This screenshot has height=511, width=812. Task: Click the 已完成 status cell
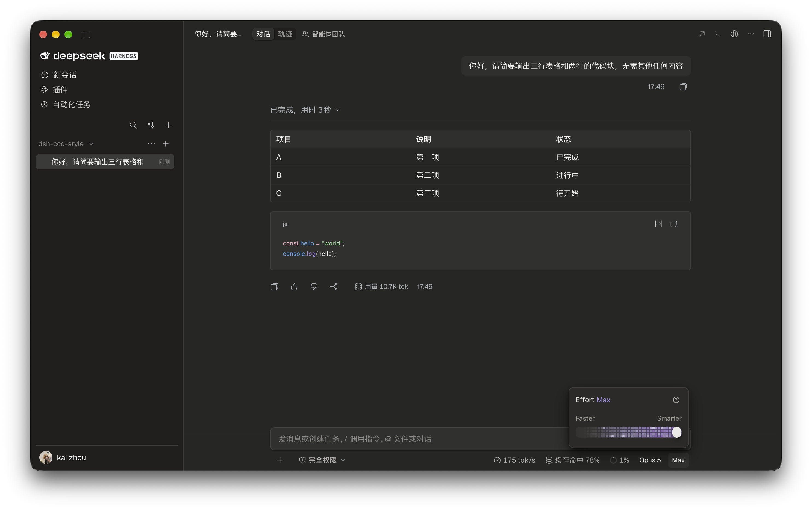pyautogui.click(x=567, y=157)
